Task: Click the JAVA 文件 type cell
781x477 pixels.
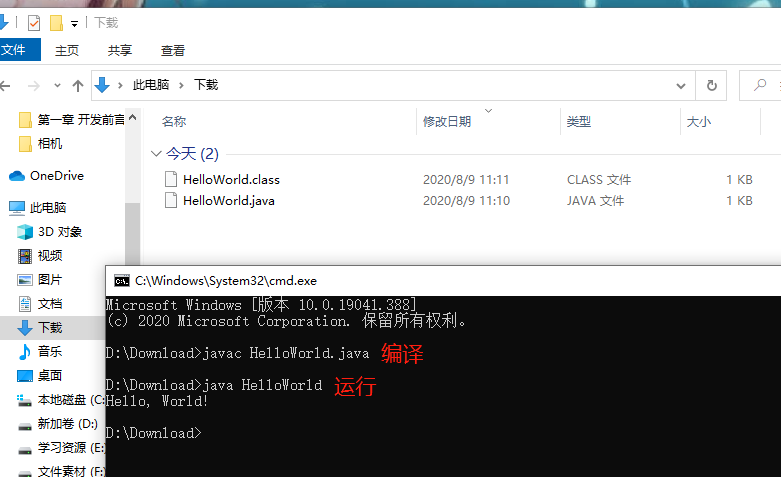Action: [595, 201]
